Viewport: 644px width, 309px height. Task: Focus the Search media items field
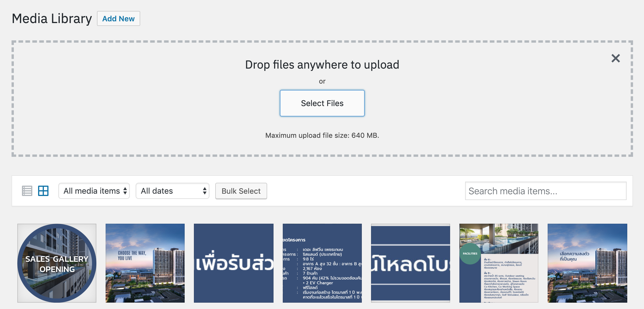coord(545,191)
